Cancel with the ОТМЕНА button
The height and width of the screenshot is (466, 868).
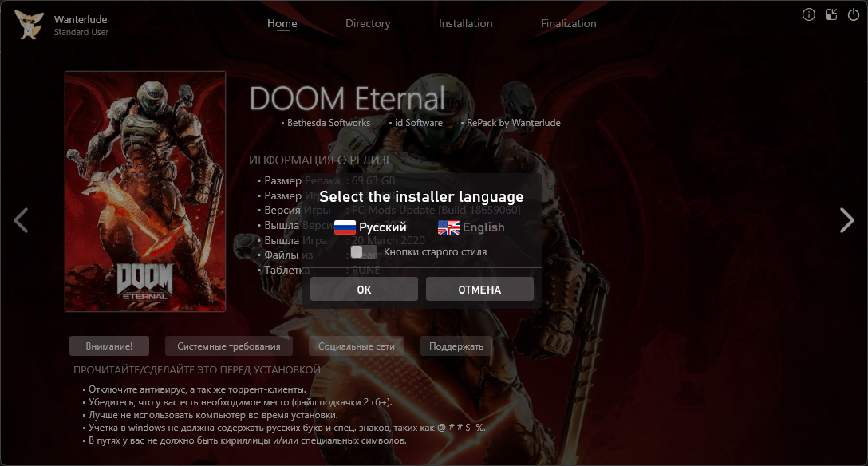[479, 290]
